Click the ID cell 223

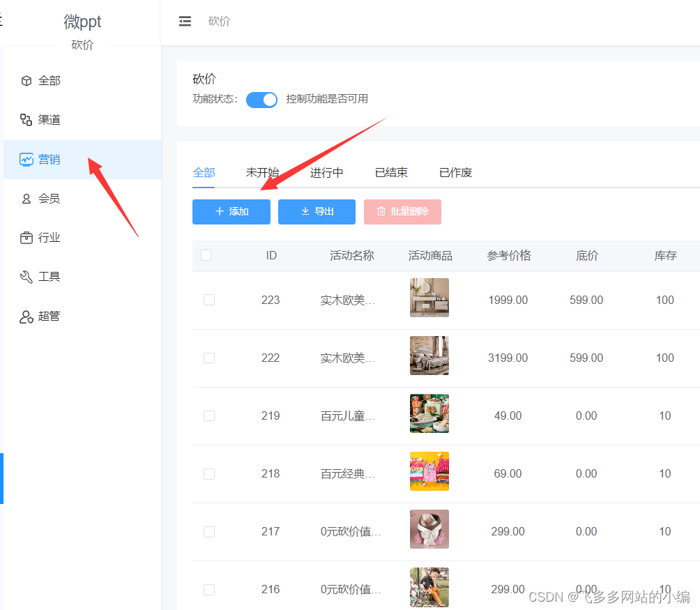coord(271,300)
